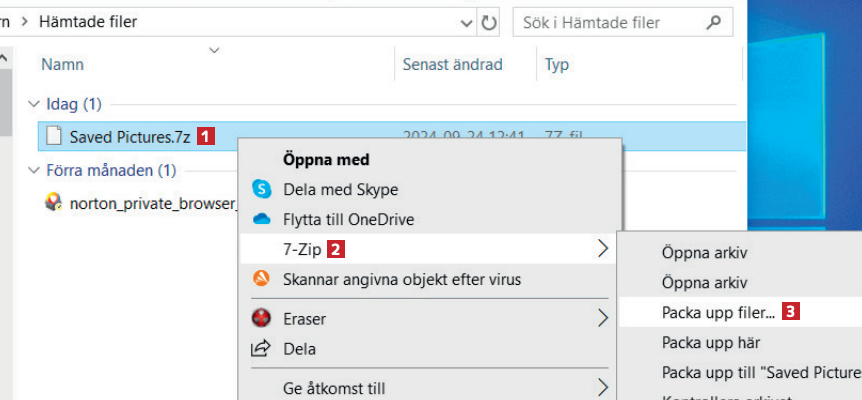
Task: Select Packa upp filer... option
Action: coord(718,312)
